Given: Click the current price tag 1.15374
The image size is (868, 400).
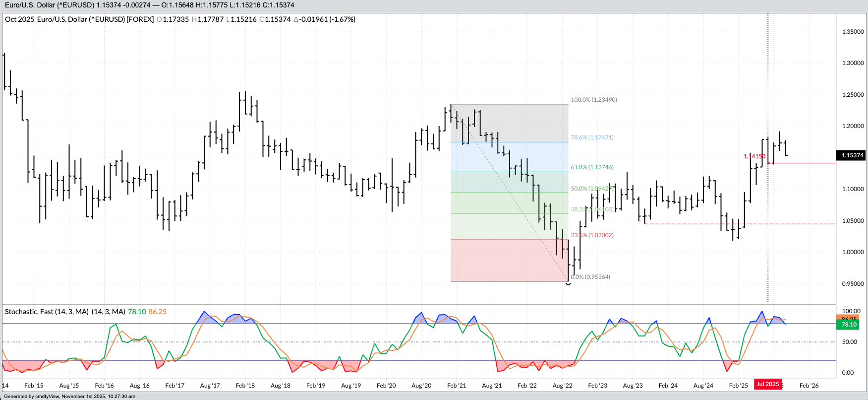Looking at the screenshot, I should [x=852, y=155].
